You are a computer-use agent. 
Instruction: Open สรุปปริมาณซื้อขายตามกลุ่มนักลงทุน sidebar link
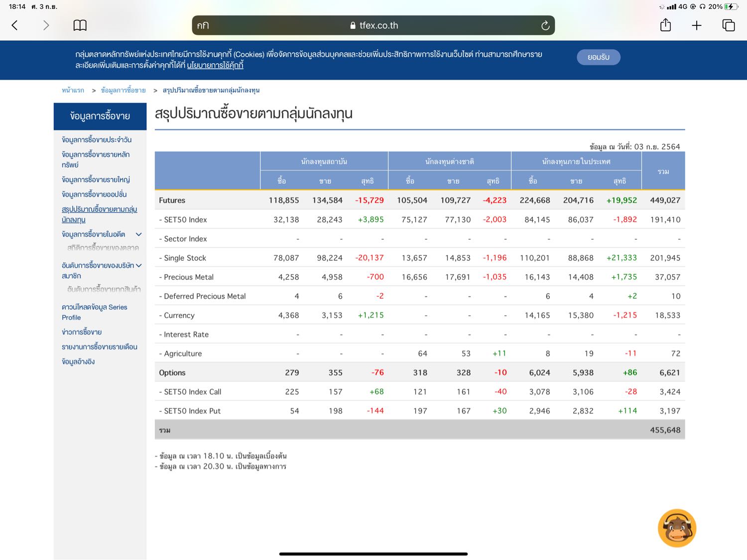point(99,215)
